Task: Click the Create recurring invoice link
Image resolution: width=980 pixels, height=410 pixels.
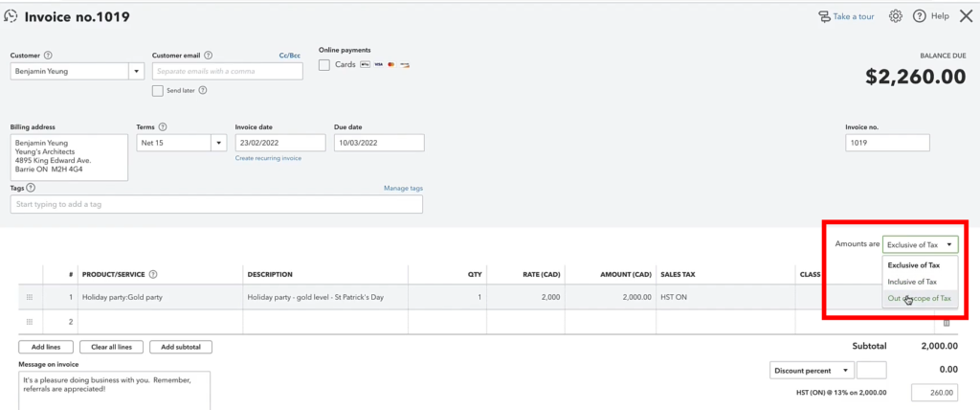Action: pyautogui.click(x=268, y=158)
